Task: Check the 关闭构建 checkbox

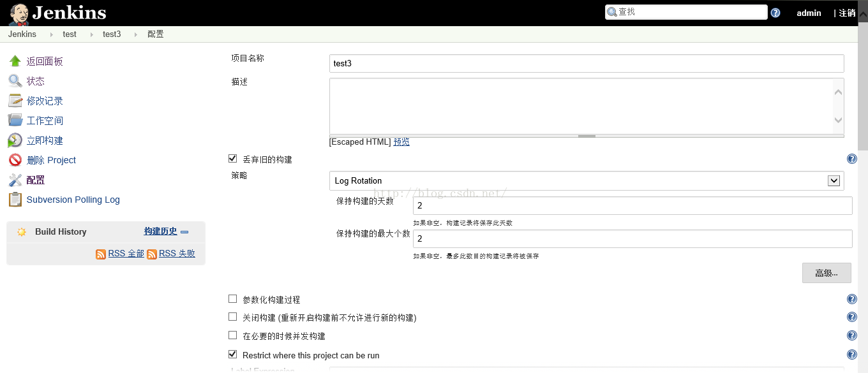Action: point(232,316)
